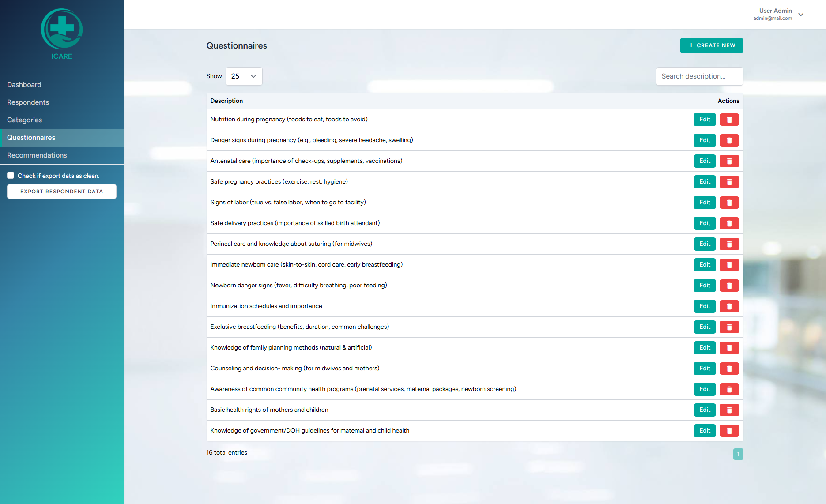Check the clean export option before exporting

tap(11, 175)
